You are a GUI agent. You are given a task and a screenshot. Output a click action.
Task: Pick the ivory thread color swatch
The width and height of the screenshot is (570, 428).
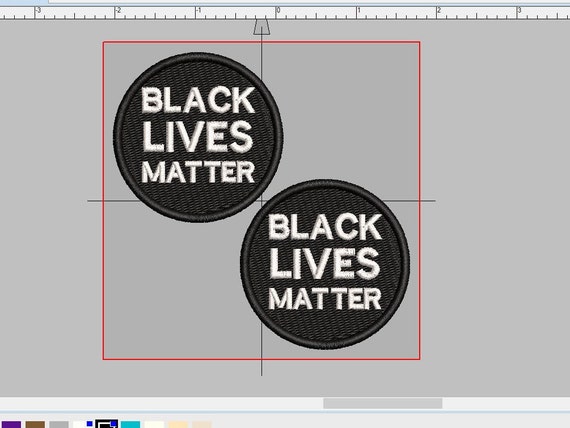(154, 425)
